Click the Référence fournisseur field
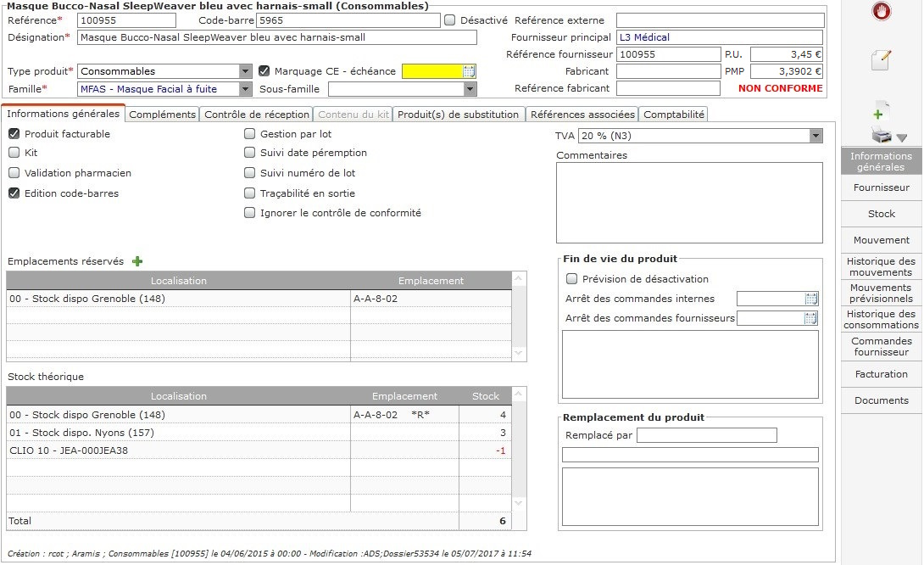924x565 pixels. (668, 54)
